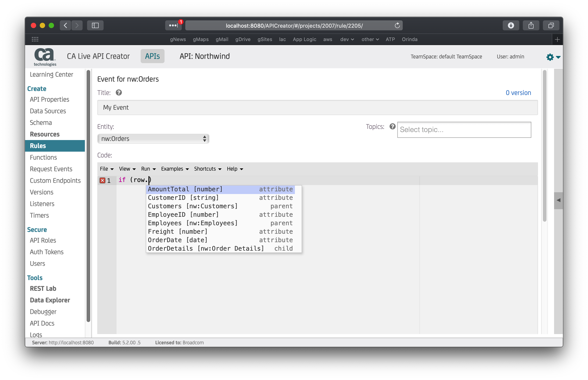Viewport: 588px width, 380px height.
Task: Click the Select topic input field
Action: point(464,130)
